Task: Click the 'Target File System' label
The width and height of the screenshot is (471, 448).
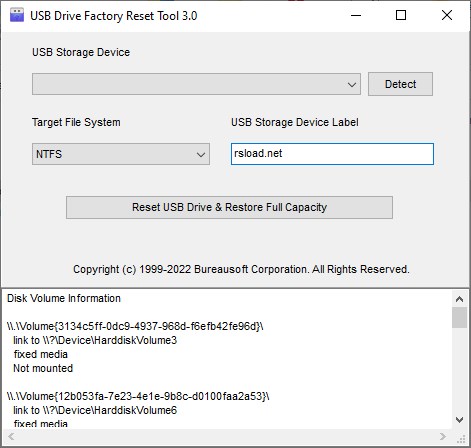Action: tap(76, 122)
